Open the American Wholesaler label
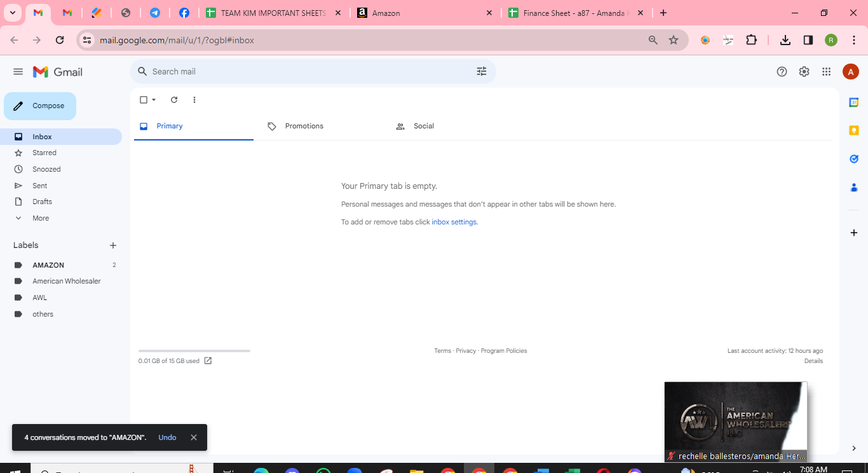 [61, 281]
